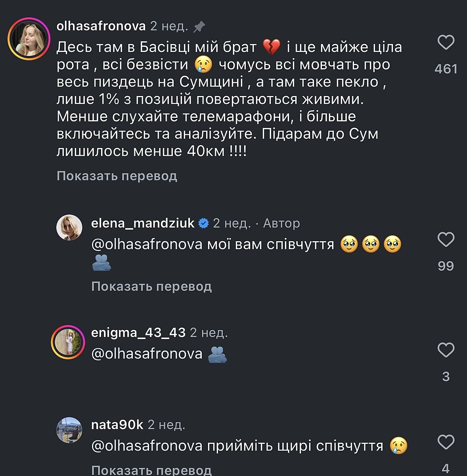Viewport: 467px width, 476px height.
Task: Open nata90k's profile photo
Action: [69, 430]
